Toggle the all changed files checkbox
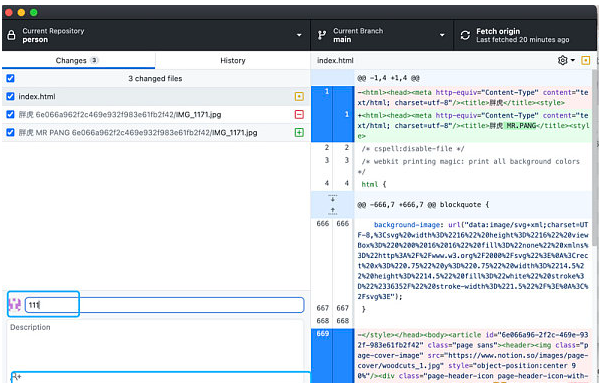 [10, 78]
